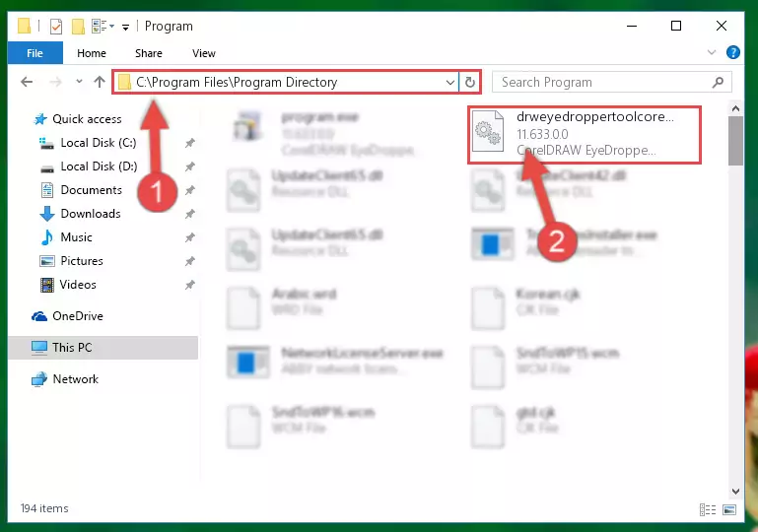Viewport: 758px width, 532px height.
Task: Click the pin icon next to Pictures
Action: pos(190,261)
